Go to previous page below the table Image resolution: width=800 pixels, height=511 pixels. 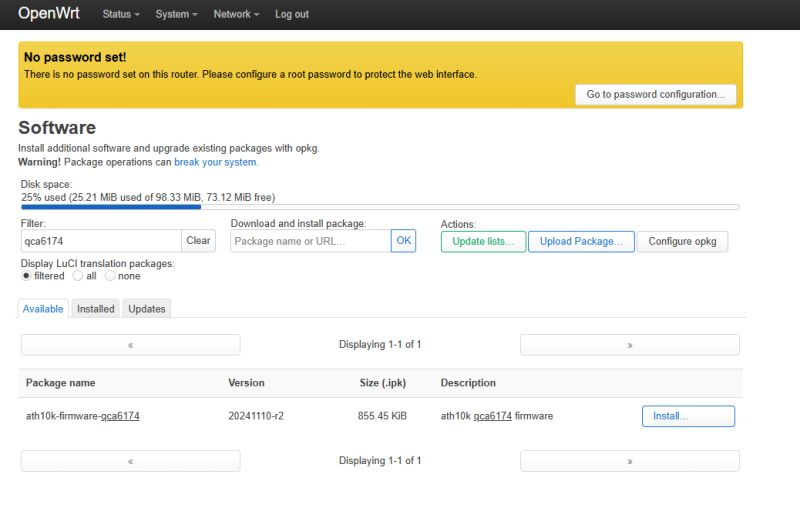pyautogui.click(x=131, y=461)
